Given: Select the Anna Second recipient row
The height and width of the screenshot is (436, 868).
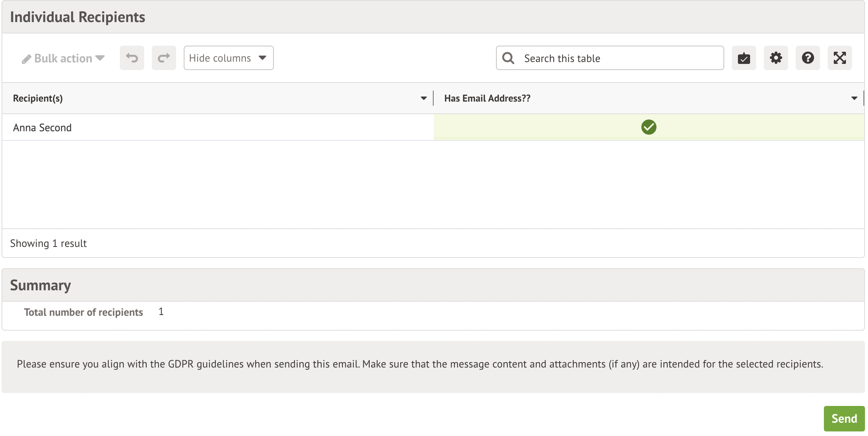Looking at the screenshot, I should pos(42,127).
